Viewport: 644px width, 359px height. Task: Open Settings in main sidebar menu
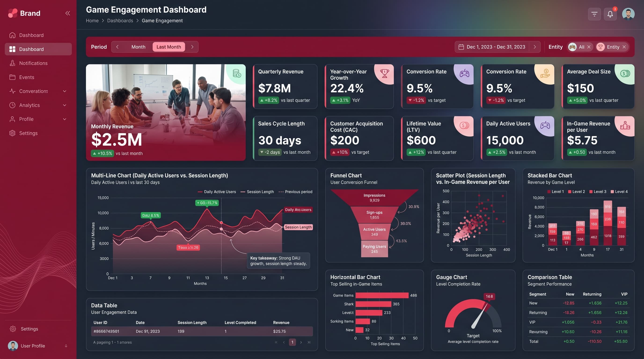(x=38, y=133)
